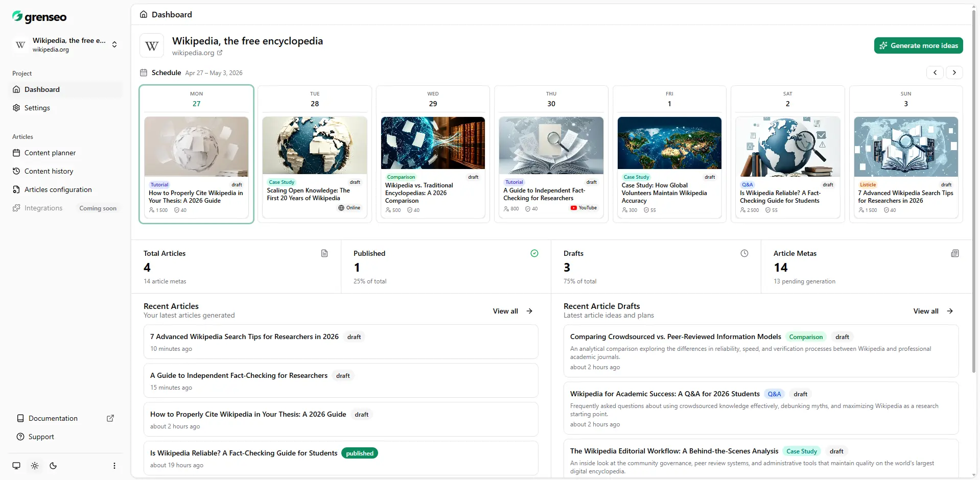Click the Online globe badge on Tuesday card

pyautogui.click(x=349, y=208)
